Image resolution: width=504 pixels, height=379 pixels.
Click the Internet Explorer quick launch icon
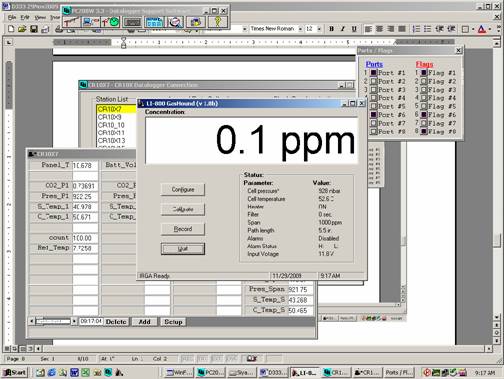pyautogui.click(x=52, y=372)
